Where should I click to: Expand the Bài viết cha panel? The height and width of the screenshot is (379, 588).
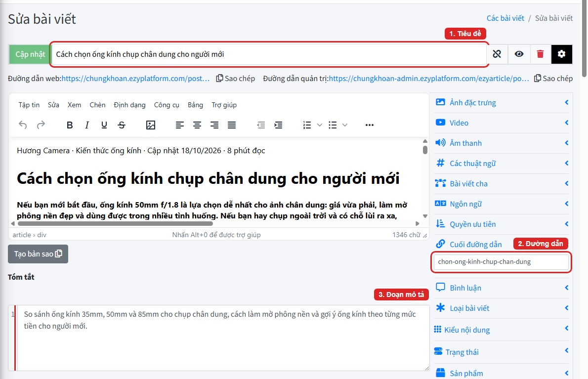502,183
